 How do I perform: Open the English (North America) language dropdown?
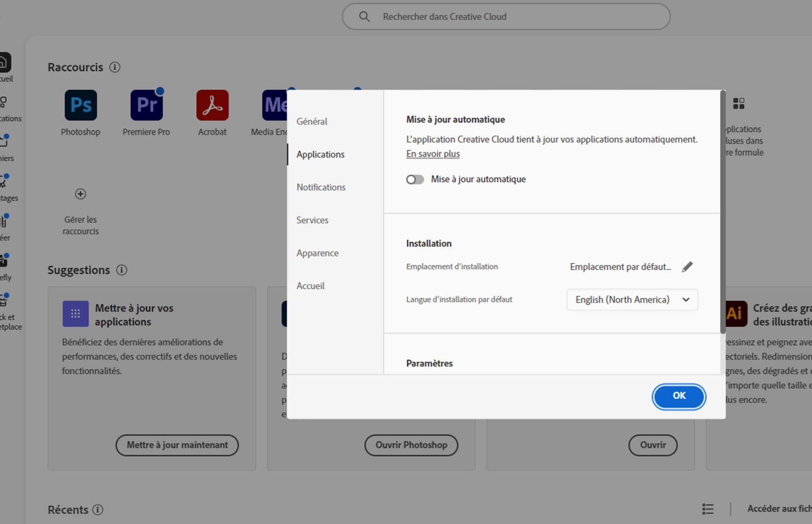(632, 300)
